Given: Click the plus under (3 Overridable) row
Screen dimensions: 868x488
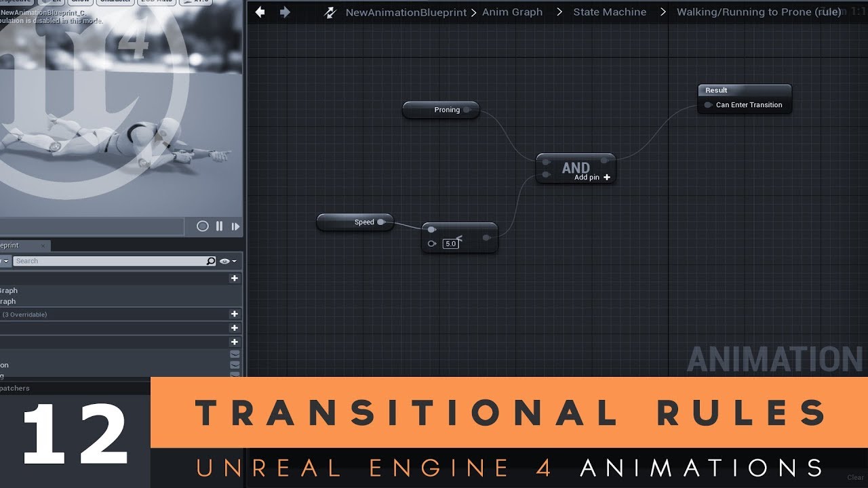Looking at the screenshot, I should point(235,328).
